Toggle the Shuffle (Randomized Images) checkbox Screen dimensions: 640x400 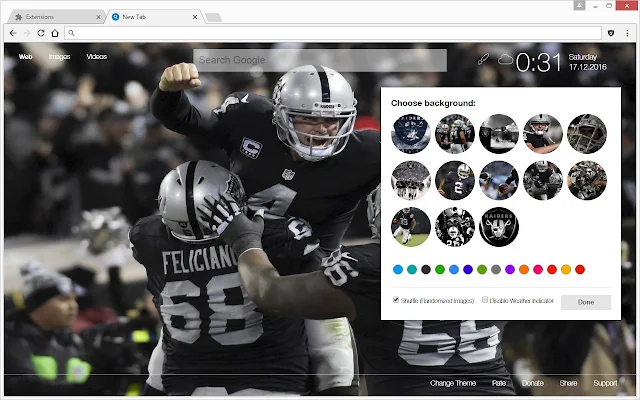point(396,300)
